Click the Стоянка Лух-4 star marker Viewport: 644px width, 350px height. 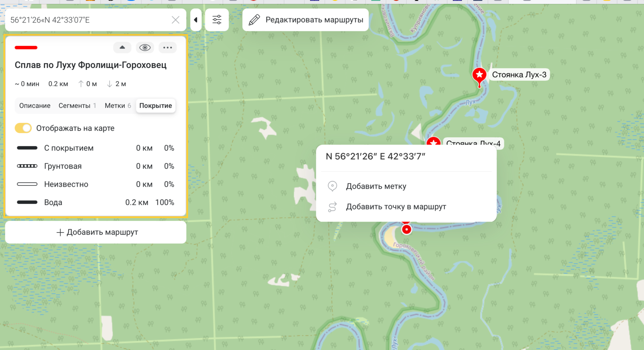(x=433, y=142)
